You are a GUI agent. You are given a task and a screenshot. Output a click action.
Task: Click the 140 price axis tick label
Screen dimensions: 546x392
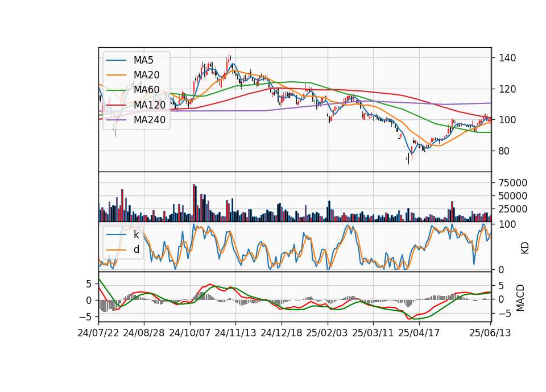point(507,58)
